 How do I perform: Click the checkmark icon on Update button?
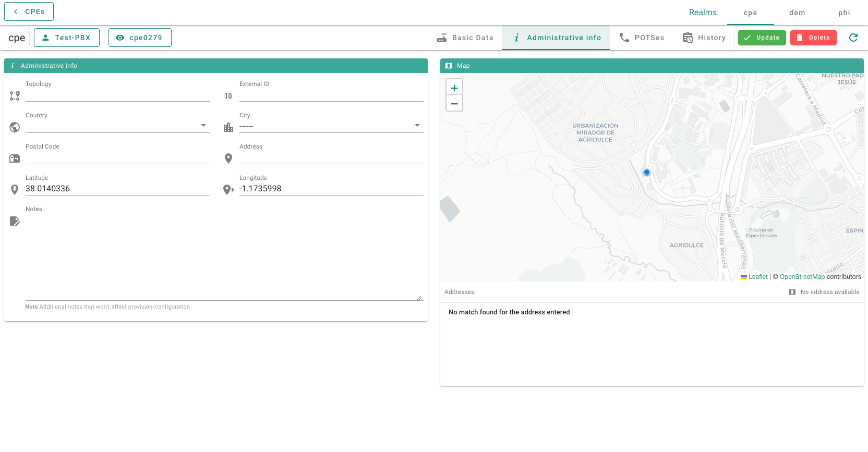(x=748, y=38)
